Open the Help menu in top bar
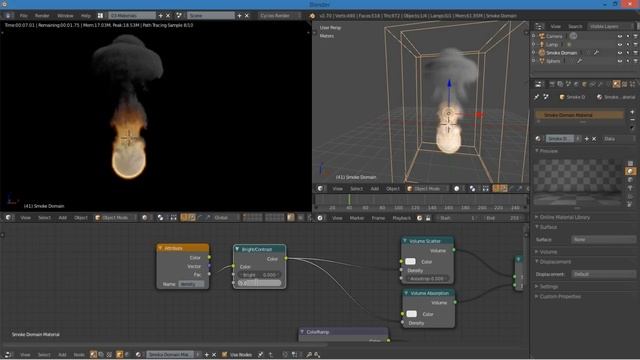This screenshot has height=360, width=640. pyautogui.click(x=86, y=16)
